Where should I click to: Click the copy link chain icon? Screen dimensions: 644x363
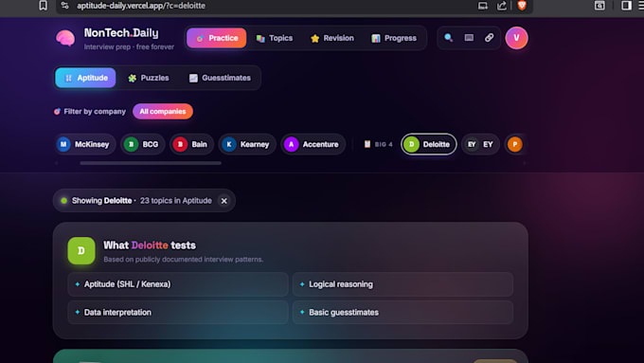click(x=489, y=38)
